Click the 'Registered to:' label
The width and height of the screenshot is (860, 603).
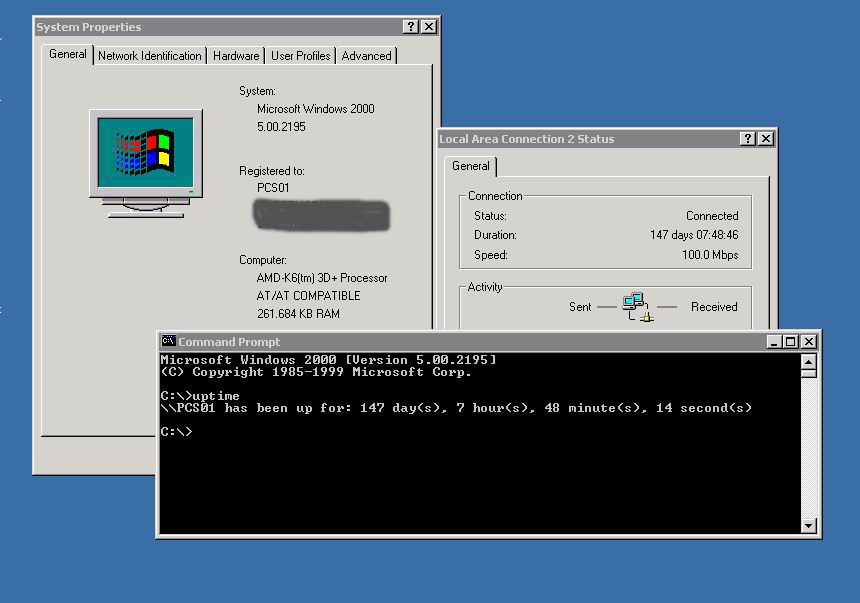271,171
